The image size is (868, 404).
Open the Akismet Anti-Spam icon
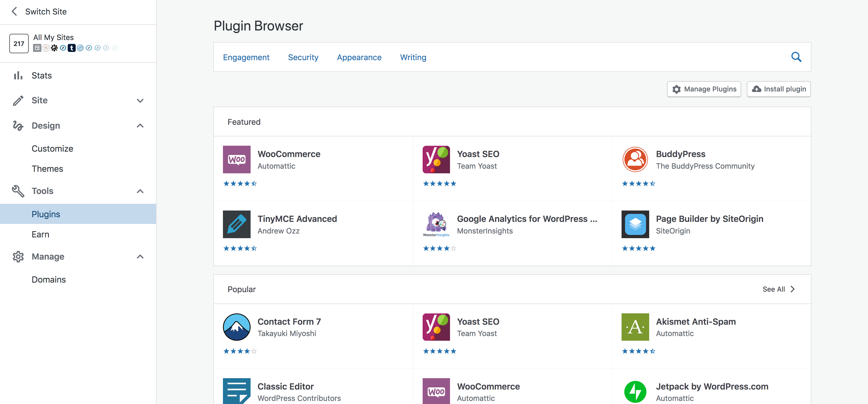(635, 327)
